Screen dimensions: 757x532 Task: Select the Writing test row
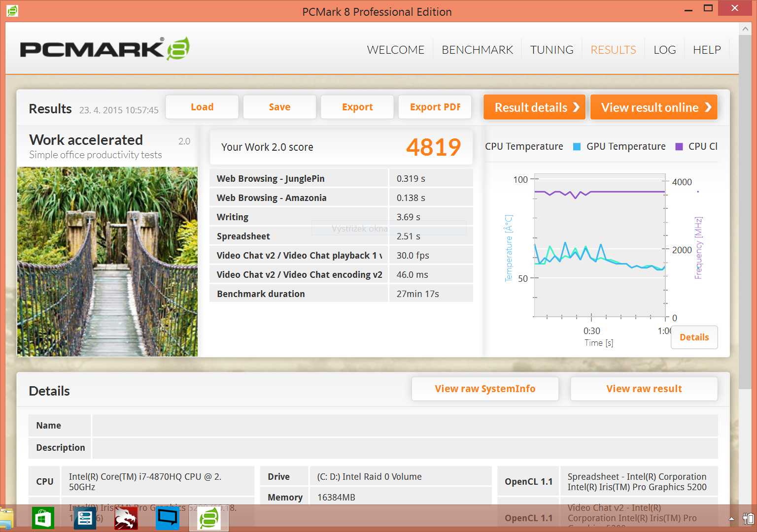pyautogui.click(x=341, y=217)
